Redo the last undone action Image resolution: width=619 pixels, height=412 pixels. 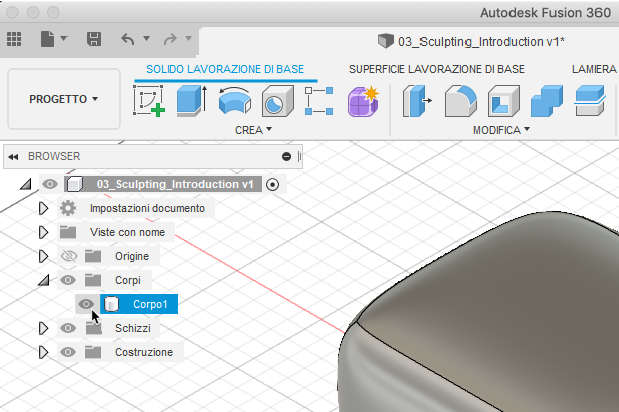coord(170,39)
